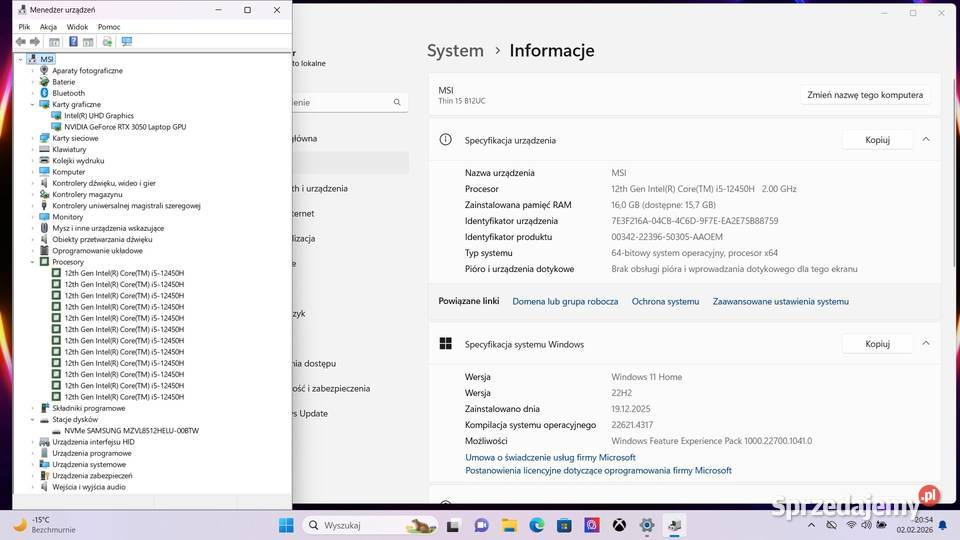Collapse the Specyfikacja systemu Windows section
The image size is (960, 540).
[x=926, y=343]
